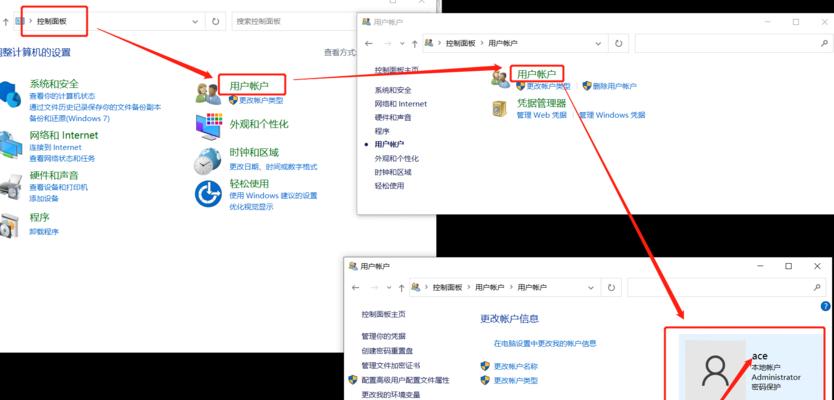The width and height of the screenshot is (834, 400).
Task: Click 更改帐户类型 under 用户帐户 in main window
Action: 261,100
